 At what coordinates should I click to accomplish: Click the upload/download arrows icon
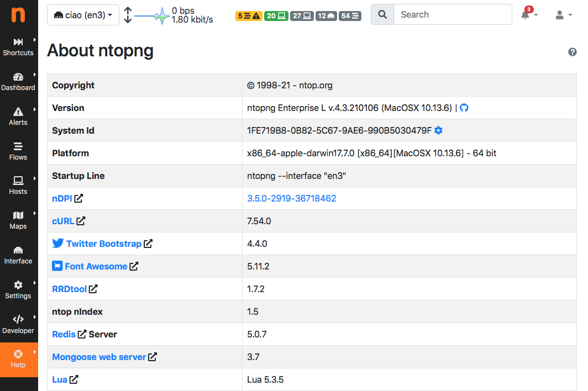coord(128,15)
